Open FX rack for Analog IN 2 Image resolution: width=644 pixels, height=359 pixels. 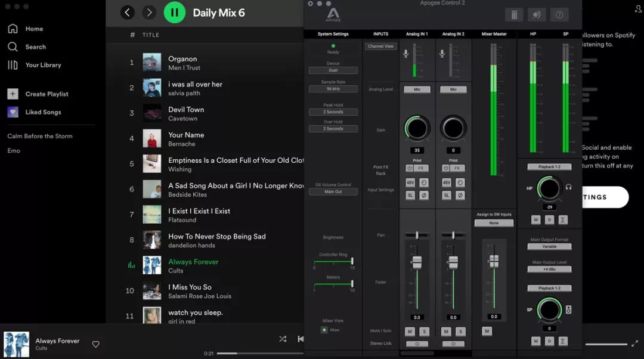[457, 168]
